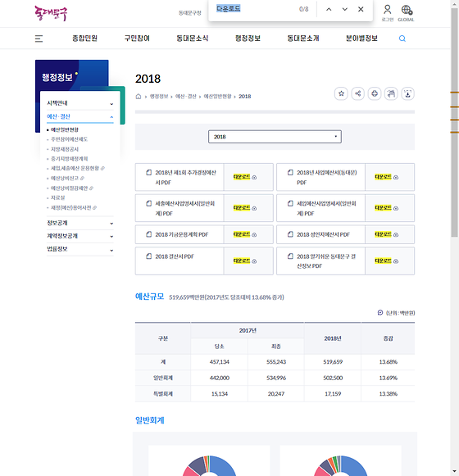The height and width of the screenshot is (476, 459).
Task: Open the hamburger all-menu icon
Action: [39, 39]
